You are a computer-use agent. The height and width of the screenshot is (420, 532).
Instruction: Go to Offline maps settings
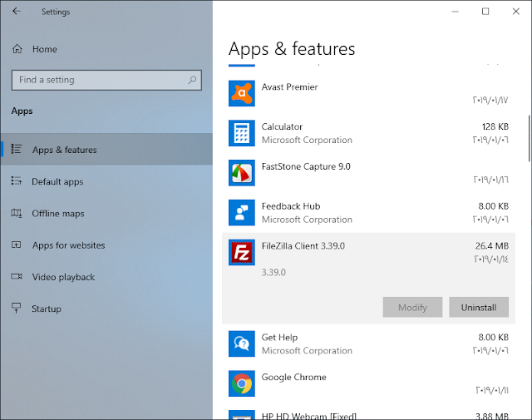click(x=106, y=213)
